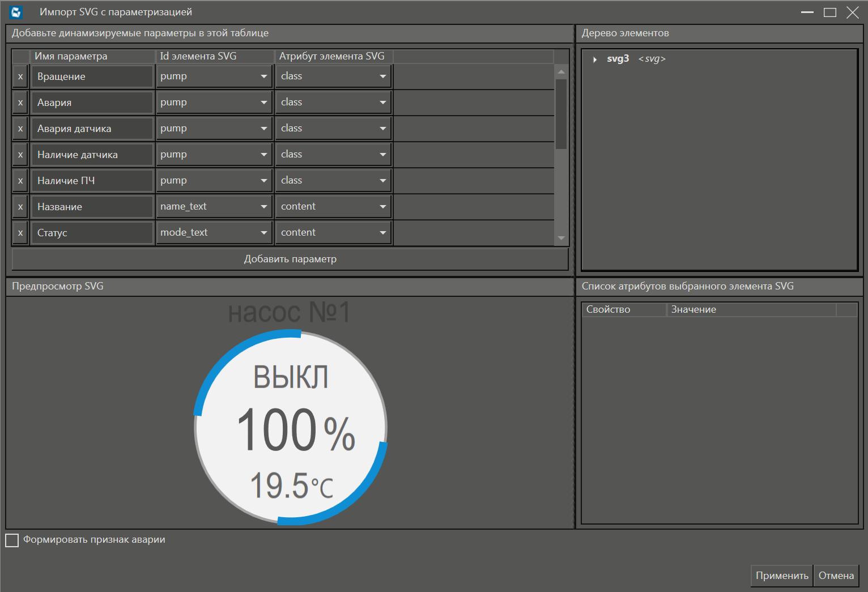Edit the Авария датчика name field
The image size is (868, 592).
92,129
